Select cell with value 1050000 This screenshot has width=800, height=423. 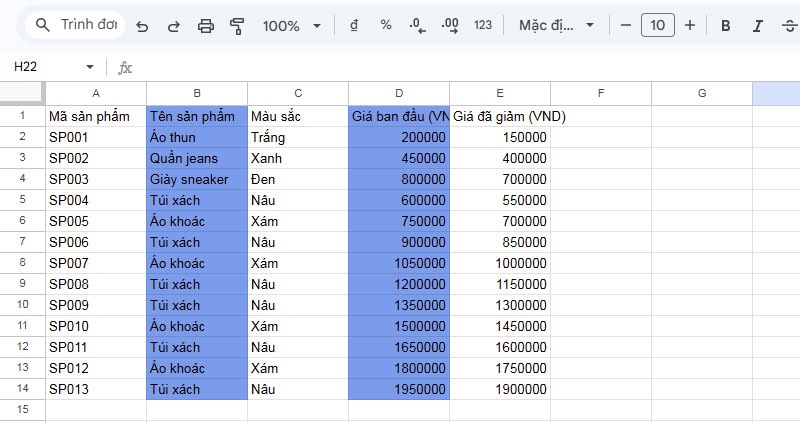click(x=399, y=263)
